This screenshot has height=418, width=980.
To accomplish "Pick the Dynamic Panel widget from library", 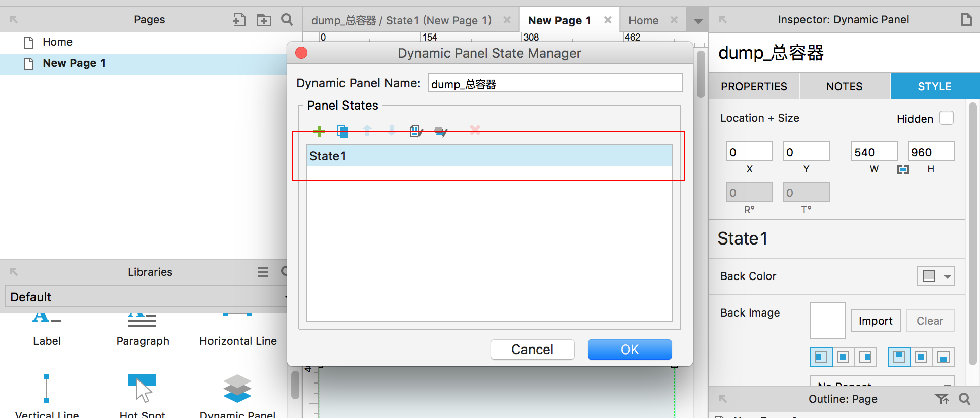I will 237,396.
